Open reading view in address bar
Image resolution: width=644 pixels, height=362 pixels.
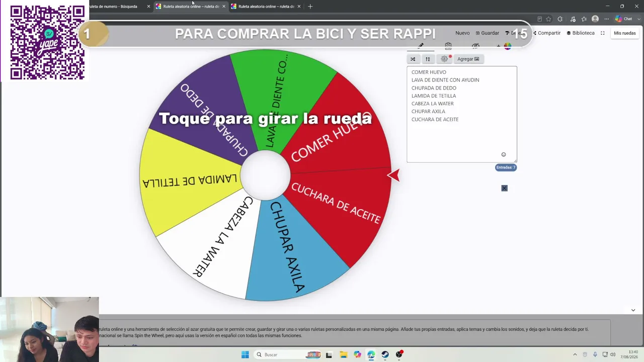[539, 19]
